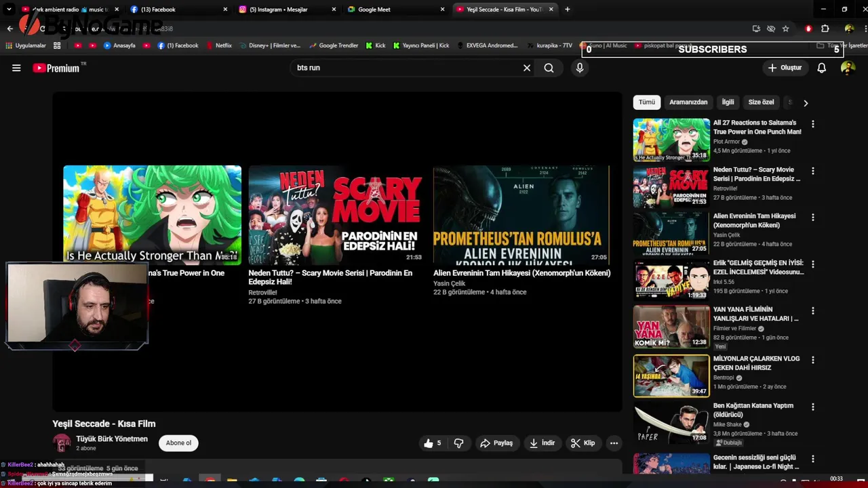The width and height of the screenshot is (868, 488).
Task: Open Alien Evreninin Tam Hikayesi end-screen title
Action: coord(521,273)
